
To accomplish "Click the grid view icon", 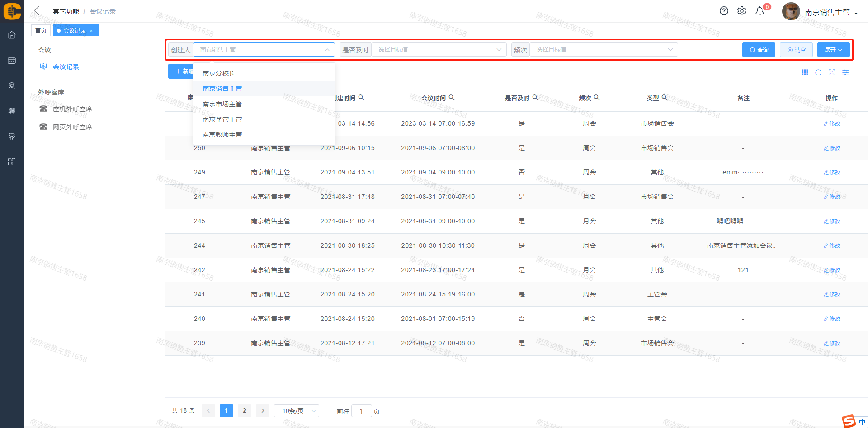I will pos(805,72).
